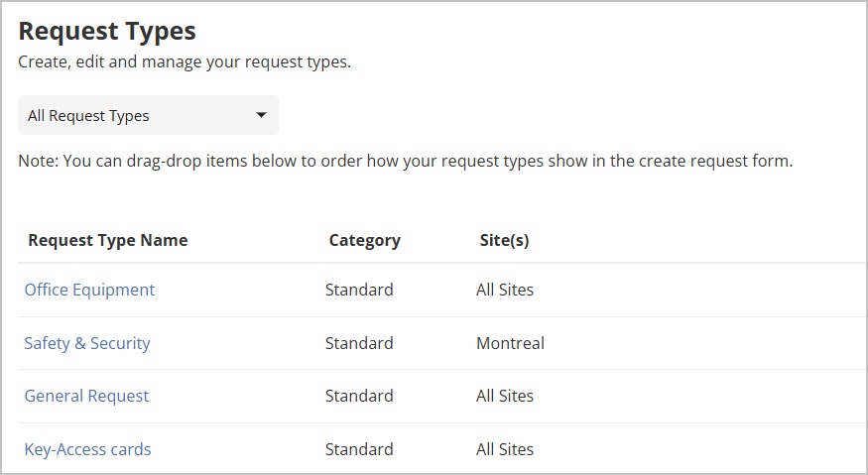The image size is (868, 475).
Task: Click Montreal site in Safety & Security row
Action: [510, 343]
